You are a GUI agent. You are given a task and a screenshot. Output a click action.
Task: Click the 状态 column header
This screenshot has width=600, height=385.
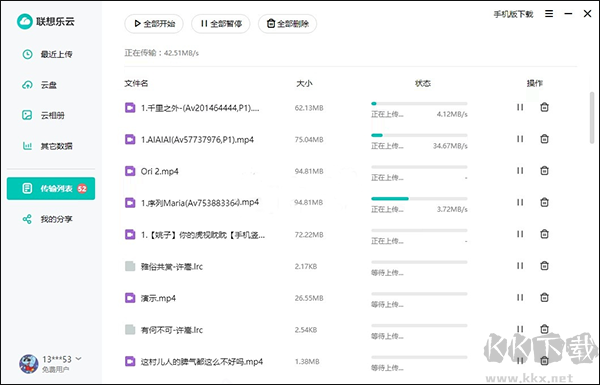pos(423,83)
